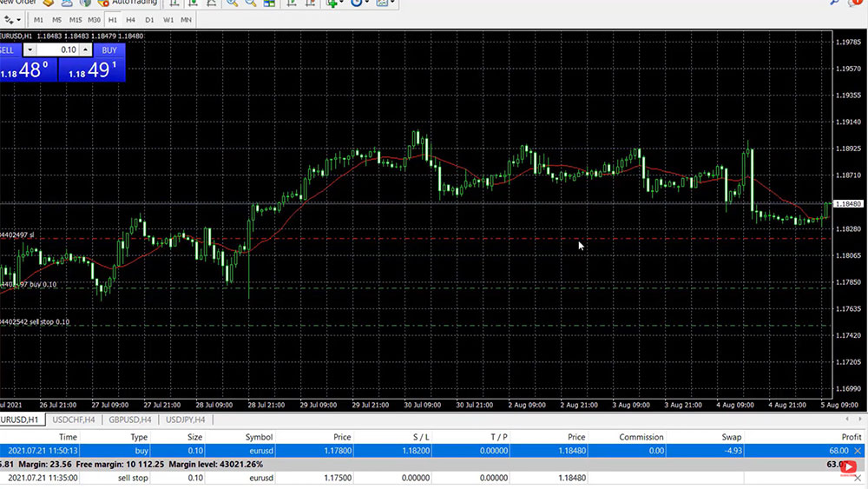Click the Time column header
The image size is (868, 489).
(68, 437)
